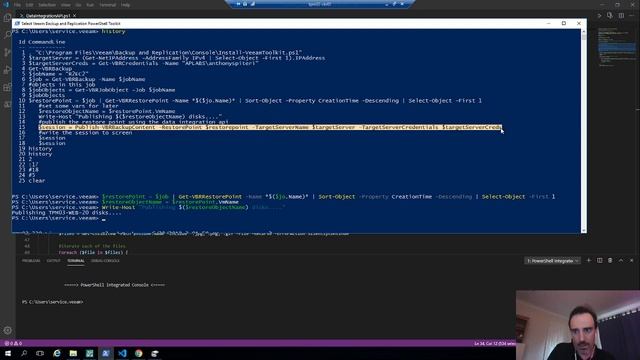Screen dimensions: 640x360
Task: Click the webcam video thumbnail
Action: tap(578, 325)
